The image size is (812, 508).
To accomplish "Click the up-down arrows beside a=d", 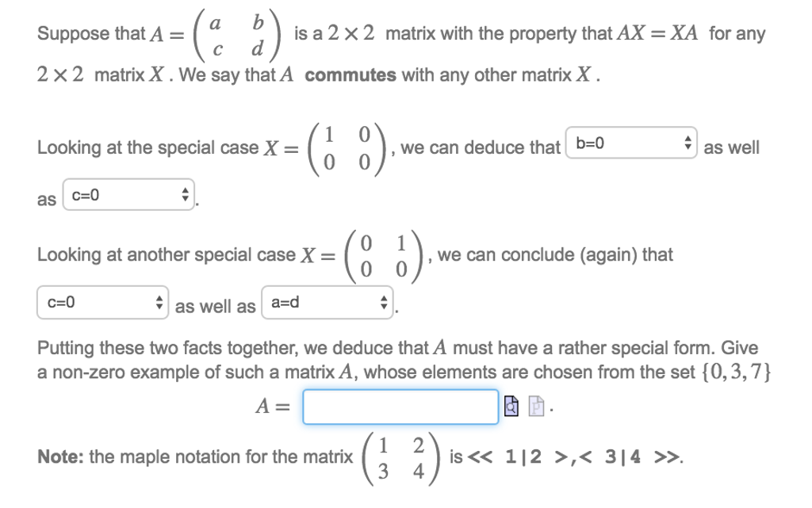I will click(384, 300).
